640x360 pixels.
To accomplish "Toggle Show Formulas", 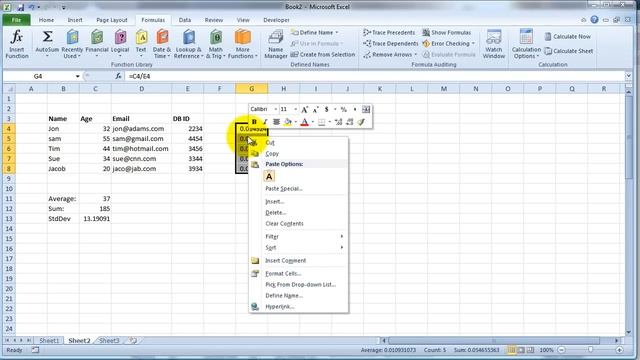I will coord(447,32).
